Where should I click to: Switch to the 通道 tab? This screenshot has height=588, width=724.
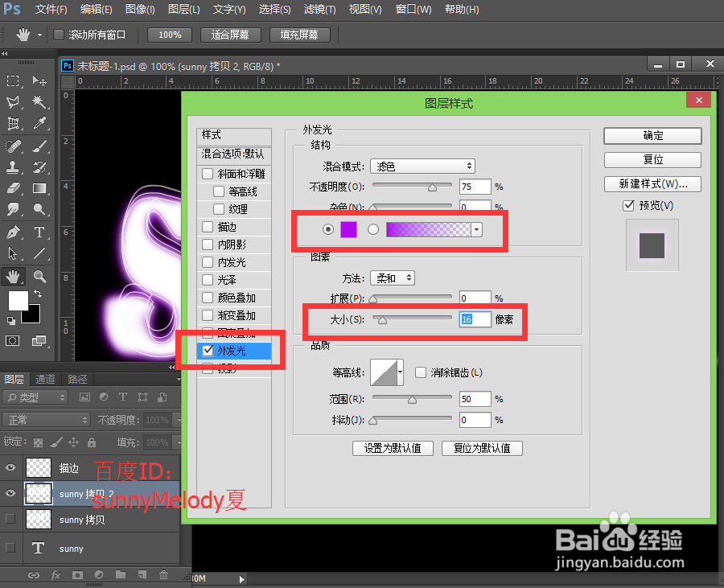[45, 379]
